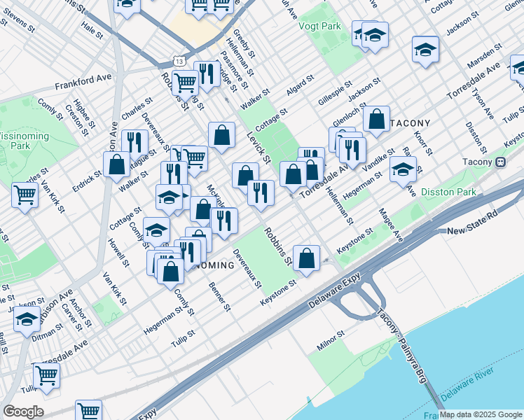Select the shopping cart marker beside Route 13
This screenshot has width=524, height=420.
pos(186,84)
